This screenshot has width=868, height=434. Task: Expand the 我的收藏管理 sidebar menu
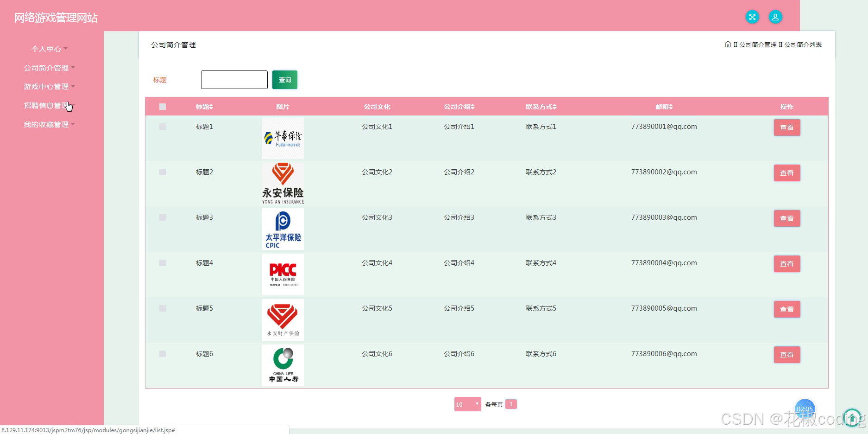(x=49, y=125)
